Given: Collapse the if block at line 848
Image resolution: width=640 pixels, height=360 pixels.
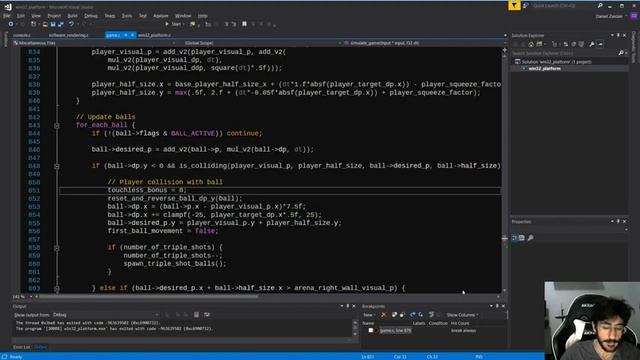Looking at the screenshot, I should click(57, 167).
